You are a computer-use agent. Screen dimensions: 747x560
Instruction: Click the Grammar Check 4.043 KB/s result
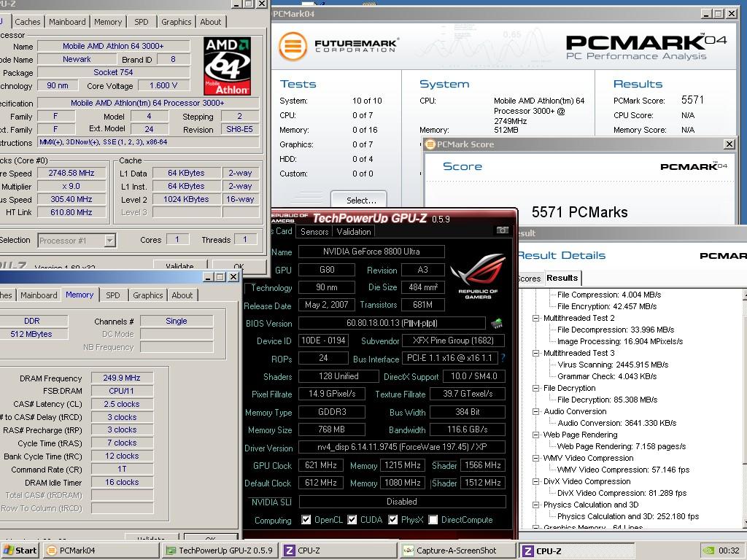[x=607, y=376]
